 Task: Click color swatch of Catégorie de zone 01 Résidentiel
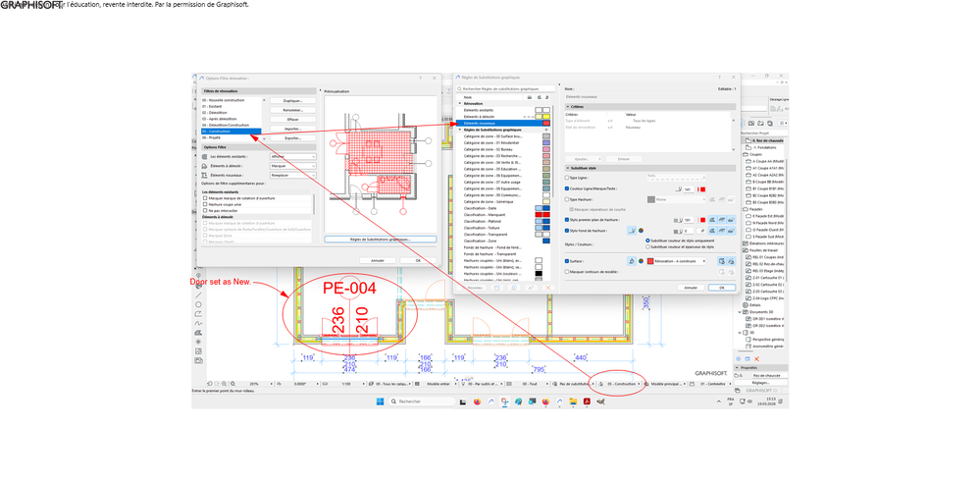coord(546,142)
